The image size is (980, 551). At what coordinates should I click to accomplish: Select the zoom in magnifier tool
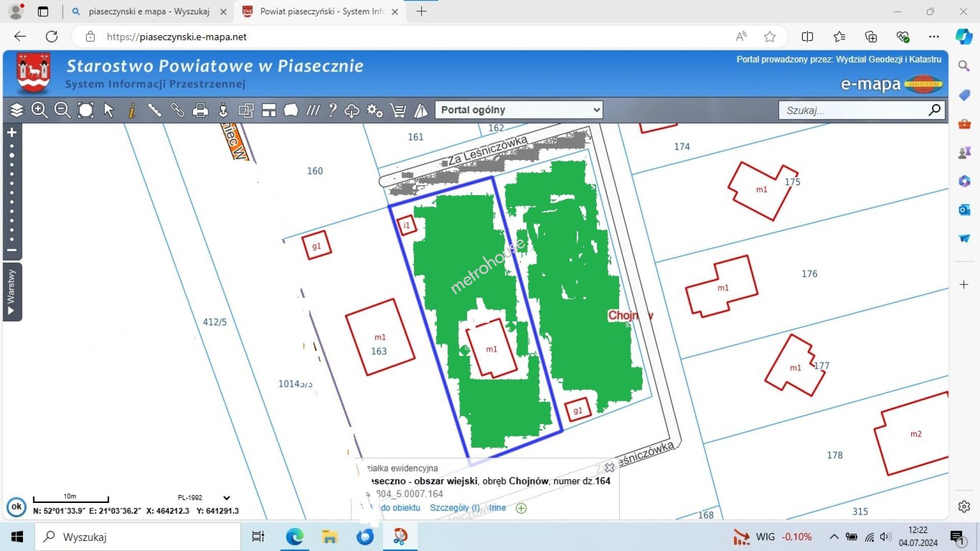click(39, 110)
